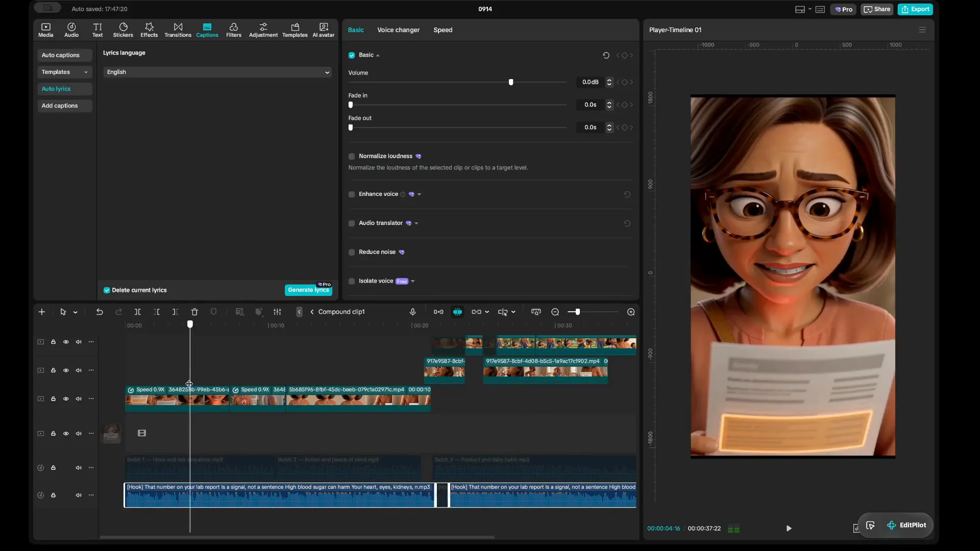The width and height of the screenshot is (980, 551).
Task: Click the split clip icon
Action: tap(137, 312)
